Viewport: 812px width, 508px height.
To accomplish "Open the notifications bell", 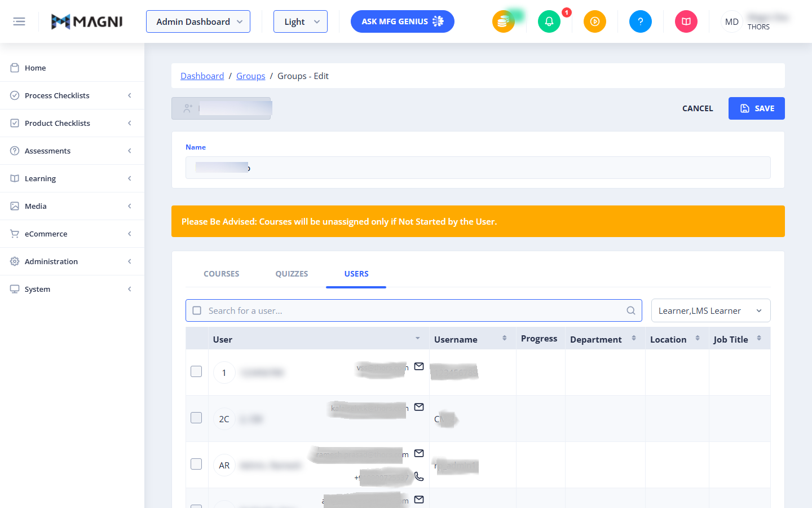I will tap(549, 21).
